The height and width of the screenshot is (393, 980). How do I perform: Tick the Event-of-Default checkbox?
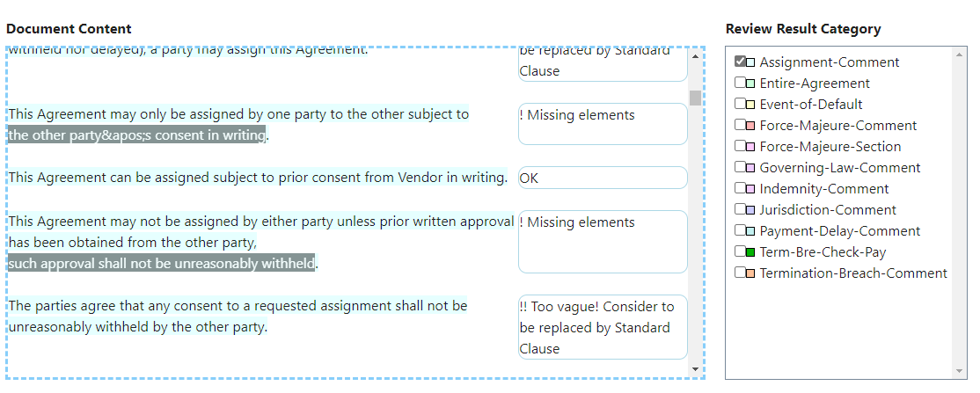click(x=740, y=105)
